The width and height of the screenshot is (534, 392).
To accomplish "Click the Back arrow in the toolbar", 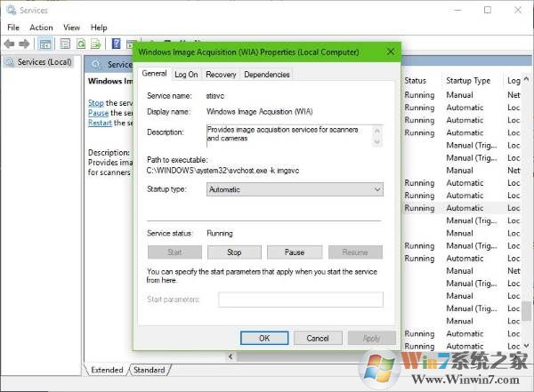I will click(x=10, y=44).
